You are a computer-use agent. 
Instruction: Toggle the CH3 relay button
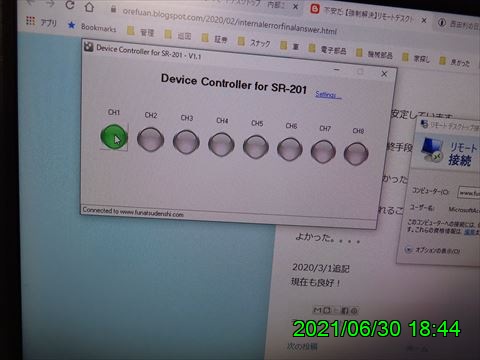(186, 142)
